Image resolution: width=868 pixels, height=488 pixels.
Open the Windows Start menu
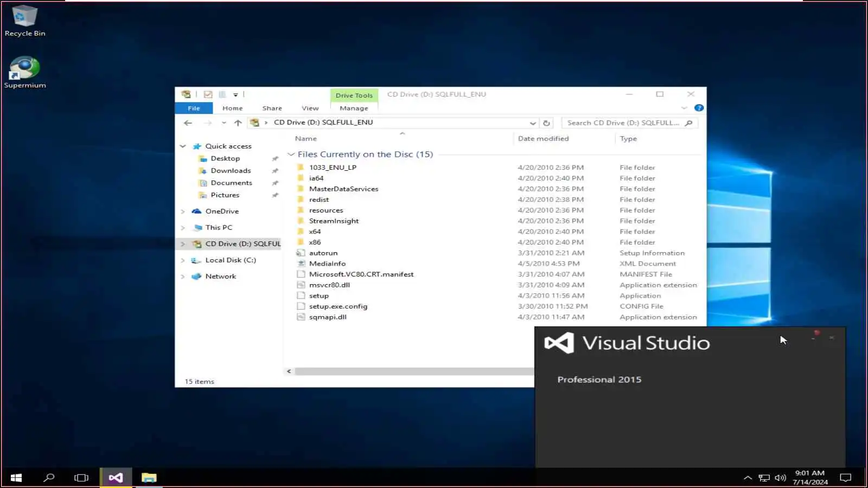(x=16, y=478)
